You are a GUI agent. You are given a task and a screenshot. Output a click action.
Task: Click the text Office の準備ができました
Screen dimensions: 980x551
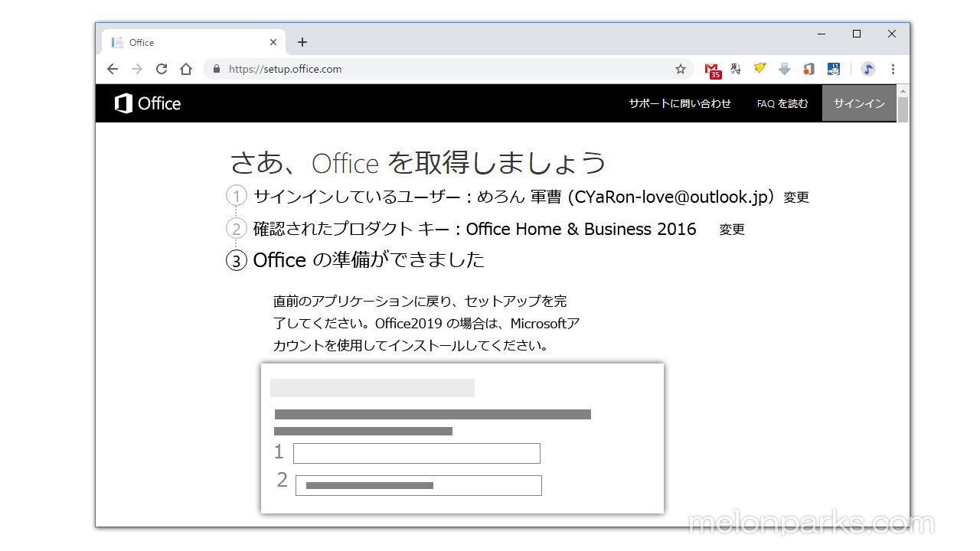(x=369, y=260)
